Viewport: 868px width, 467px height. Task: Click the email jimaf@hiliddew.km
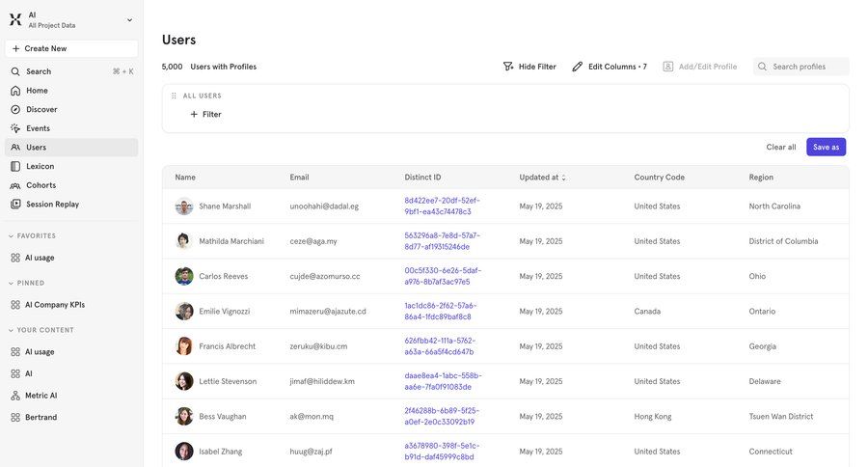[x=322, y=381]
